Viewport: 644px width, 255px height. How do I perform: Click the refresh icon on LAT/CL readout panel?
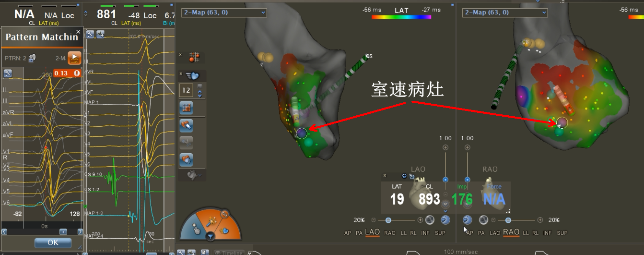(x=404, y=176)
